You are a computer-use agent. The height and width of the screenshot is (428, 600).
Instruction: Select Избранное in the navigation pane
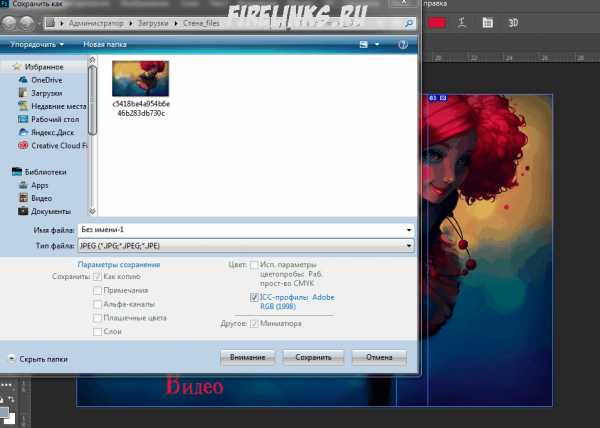44,67
